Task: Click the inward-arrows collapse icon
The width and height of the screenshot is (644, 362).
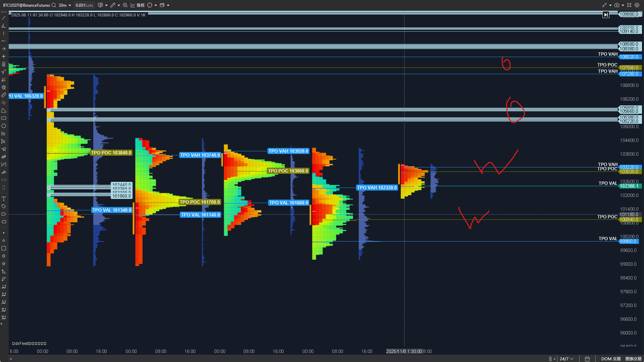Action: coord(604,5)
